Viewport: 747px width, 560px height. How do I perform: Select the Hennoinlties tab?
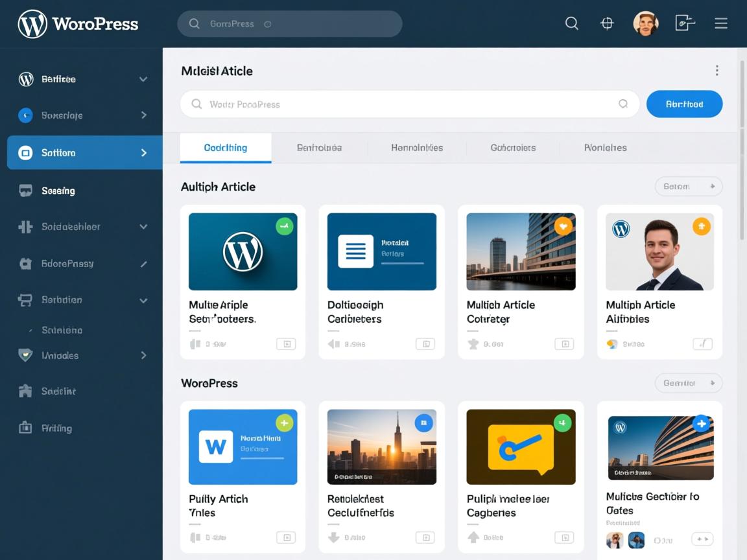pyautogui.click(x=417, y=148)
